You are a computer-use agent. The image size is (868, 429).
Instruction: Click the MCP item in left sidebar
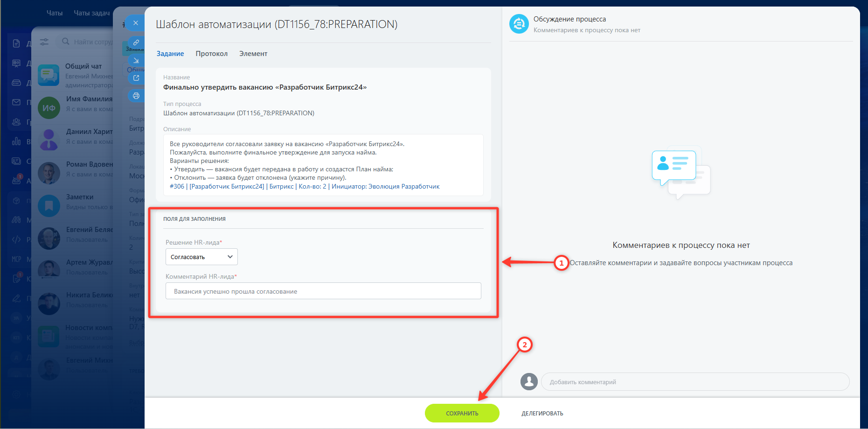coord(16,259)
